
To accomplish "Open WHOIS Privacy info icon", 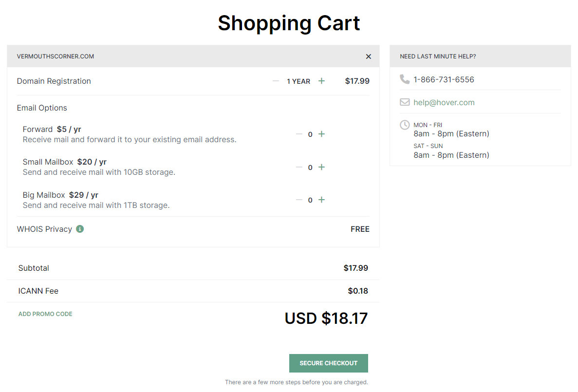I will [x=80, y=229].
